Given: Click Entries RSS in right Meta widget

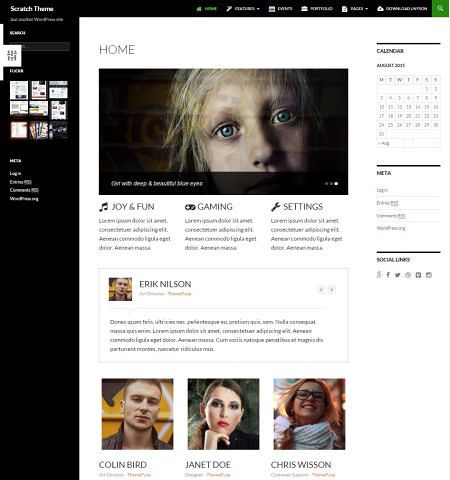Looking at the screenshot, I should pyautogui.click(x=388, y=203).
